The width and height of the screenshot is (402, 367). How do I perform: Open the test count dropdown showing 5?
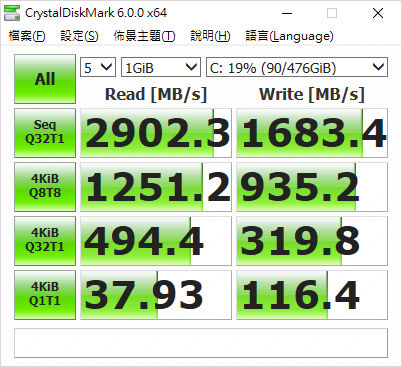tap(98, 67)
